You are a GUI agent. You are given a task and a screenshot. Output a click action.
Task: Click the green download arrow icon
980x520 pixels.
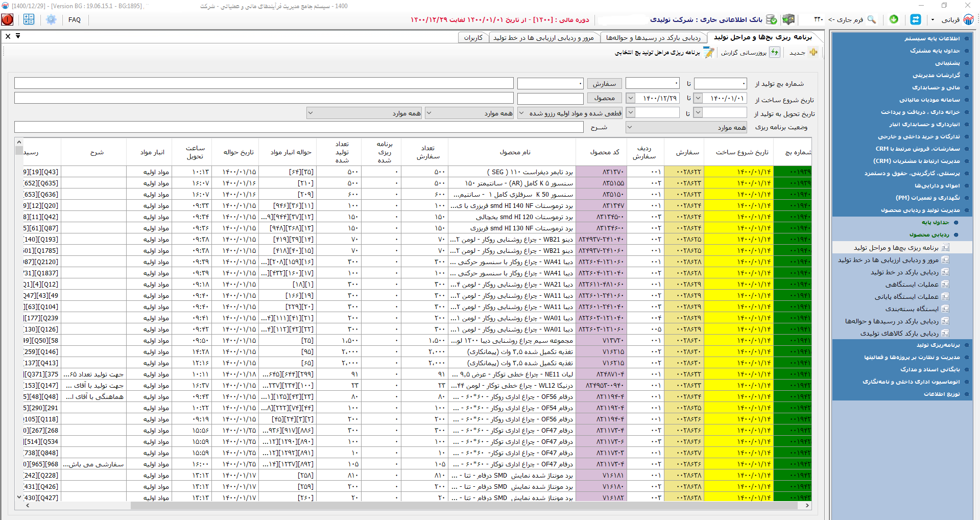[894, 19]
